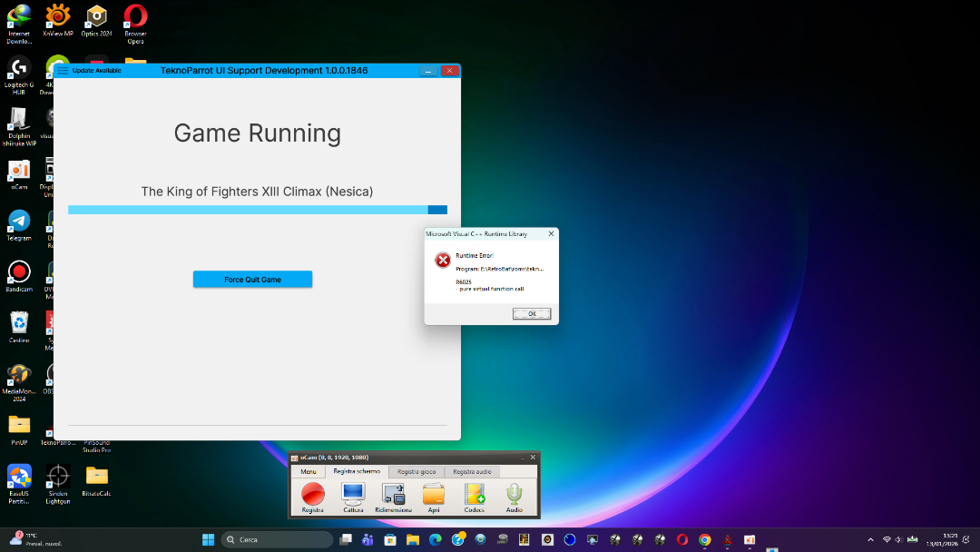
Task: Open the oCam Menu tab
Action: pyautogui.click(x=309, y=472)
